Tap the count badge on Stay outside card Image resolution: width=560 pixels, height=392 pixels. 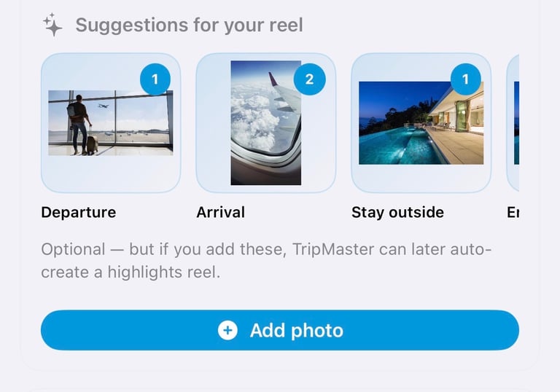point(465,79)
